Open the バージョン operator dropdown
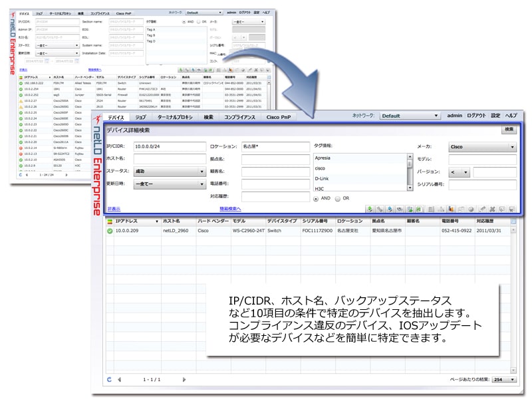 pyautogui.click(x=459, y=172)
